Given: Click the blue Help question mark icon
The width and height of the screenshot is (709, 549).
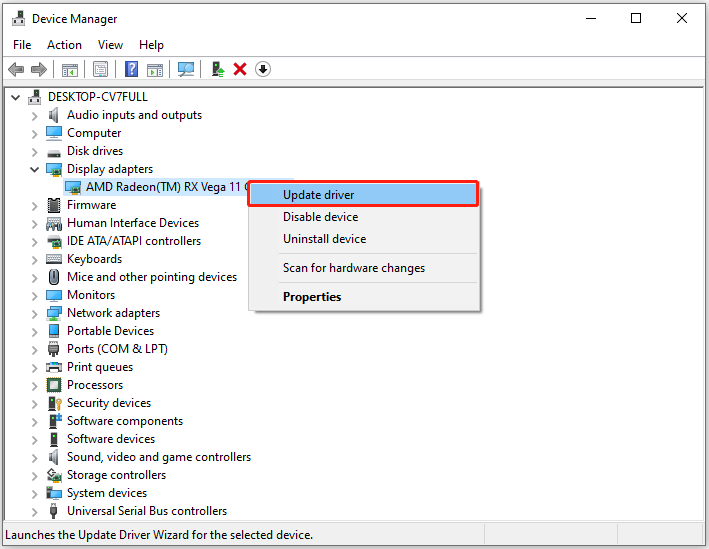Looking at the screenshot, I should [x=132, y=69].
